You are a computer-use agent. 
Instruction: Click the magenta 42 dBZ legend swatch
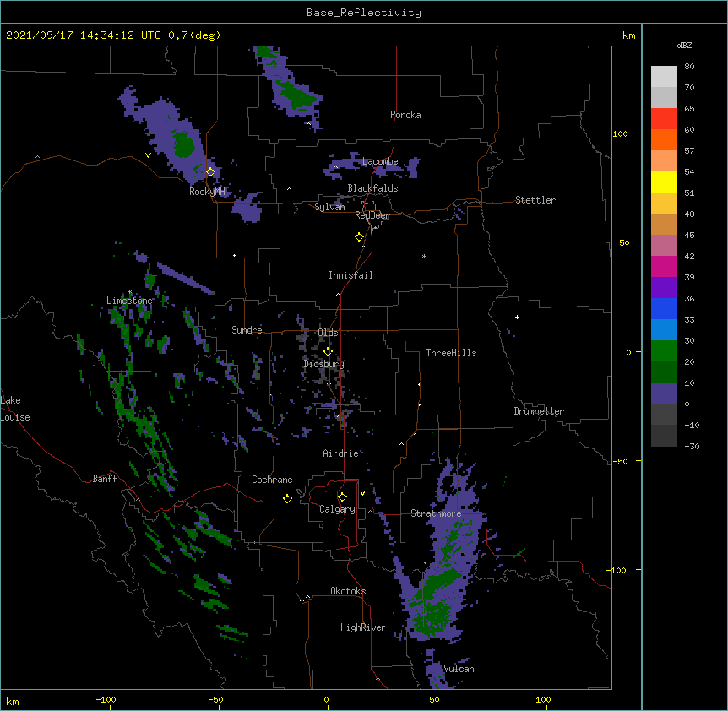(664, 266)
